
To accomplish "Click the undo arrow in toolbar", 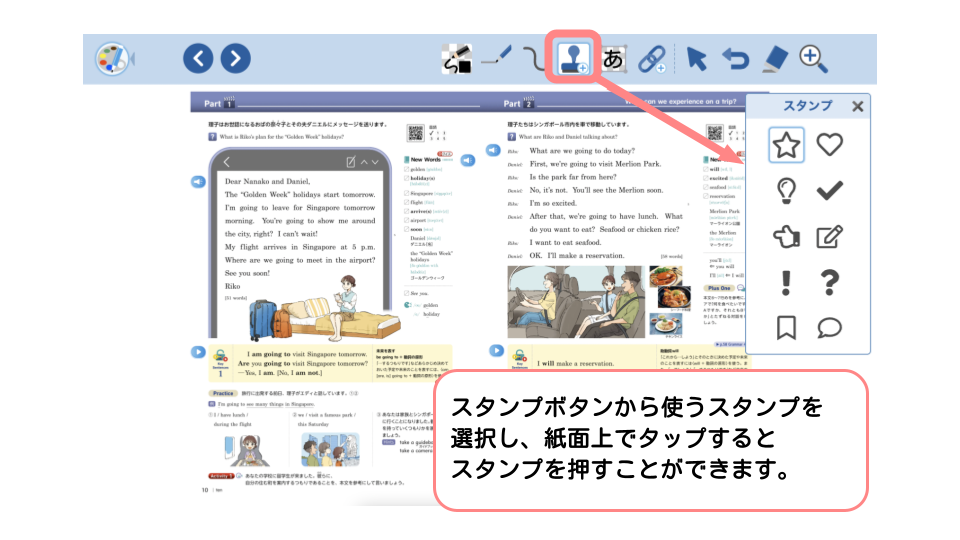I will point(736,59).
